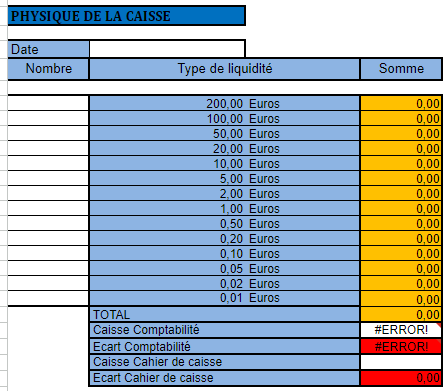
Task: Click the 200,00 Euros label cell
Action: [225, 103]
